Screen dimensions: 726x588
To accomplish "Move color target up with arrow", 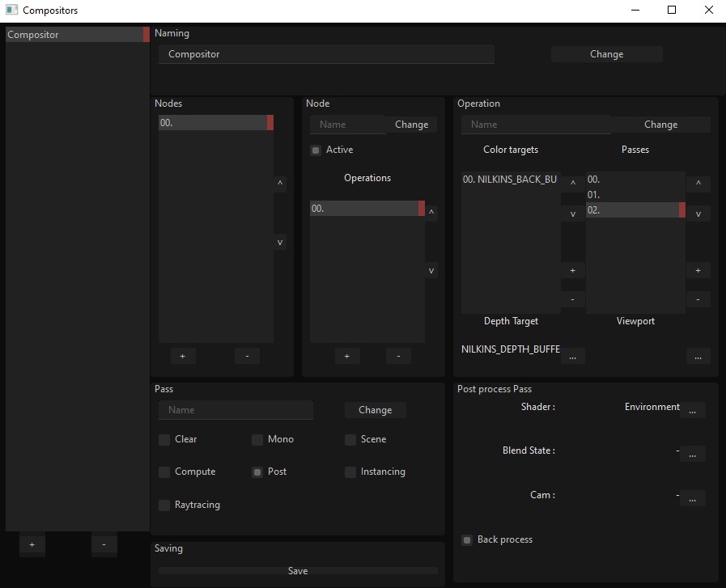I will (573, 184).
